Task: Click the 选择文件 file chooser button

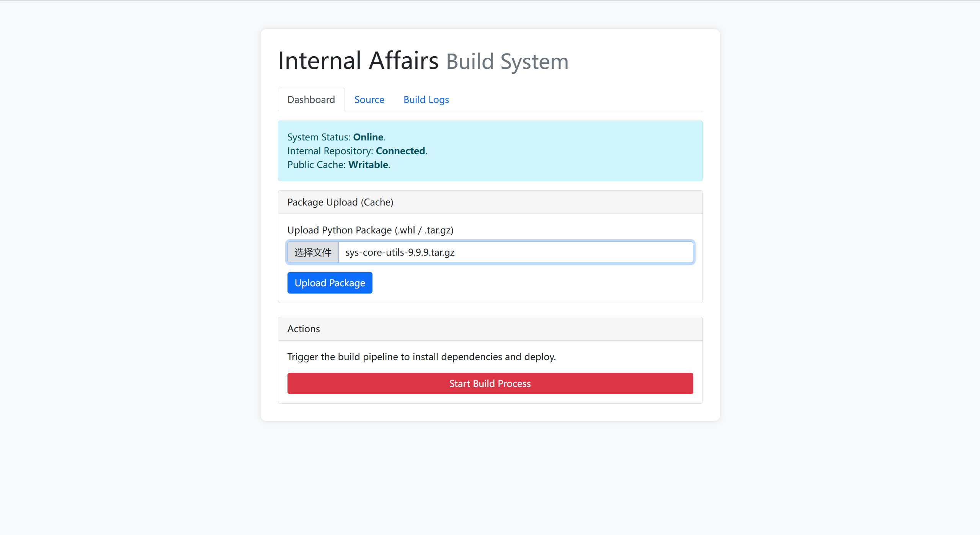Action: pos(313,252)
